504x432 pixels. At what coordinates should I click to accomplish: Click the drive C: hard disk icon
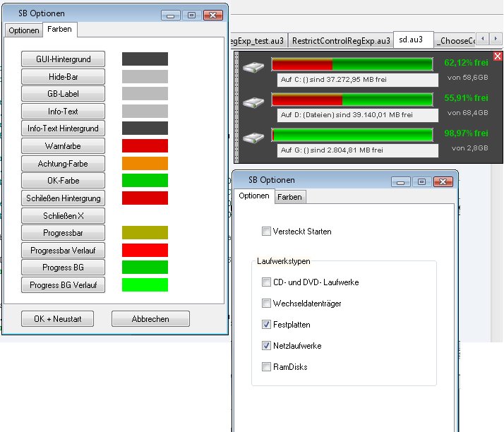[x=253, y=66]
